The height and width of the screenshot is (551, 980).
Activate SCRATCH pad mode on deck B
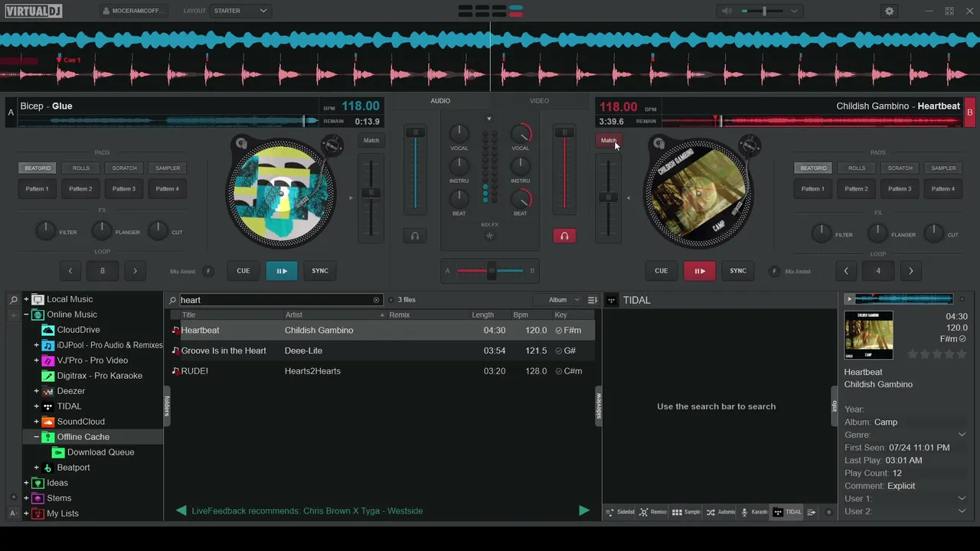tap(900, 168)
